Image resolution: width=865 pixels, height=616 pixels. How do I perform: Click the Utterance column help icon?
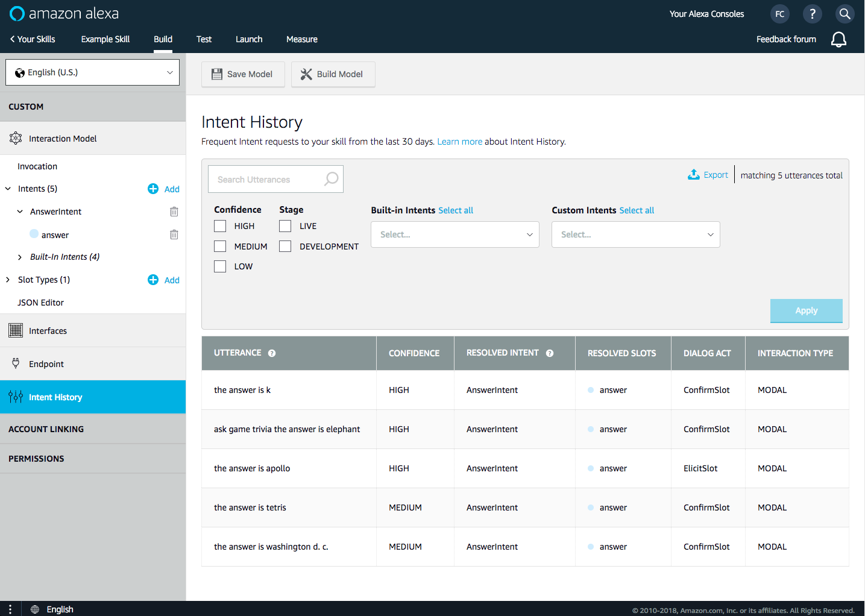coord(272,353)
